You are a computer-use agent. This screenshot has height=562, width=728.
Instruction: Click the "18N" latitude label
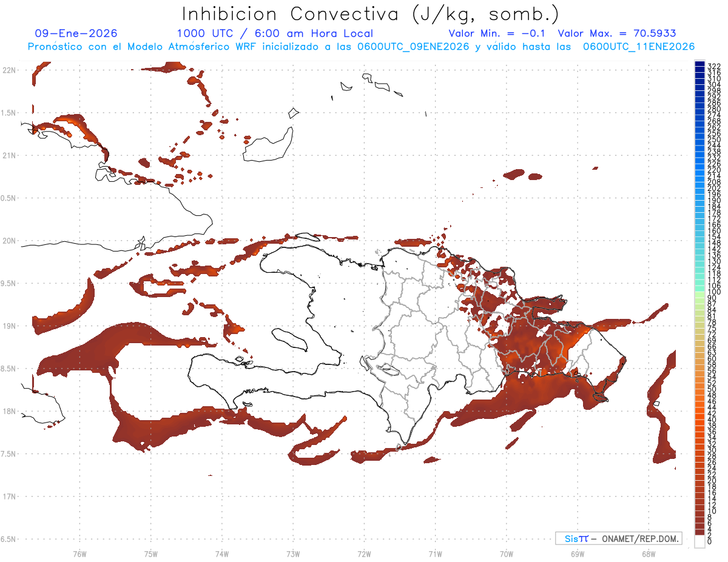[x=10, y=411]
